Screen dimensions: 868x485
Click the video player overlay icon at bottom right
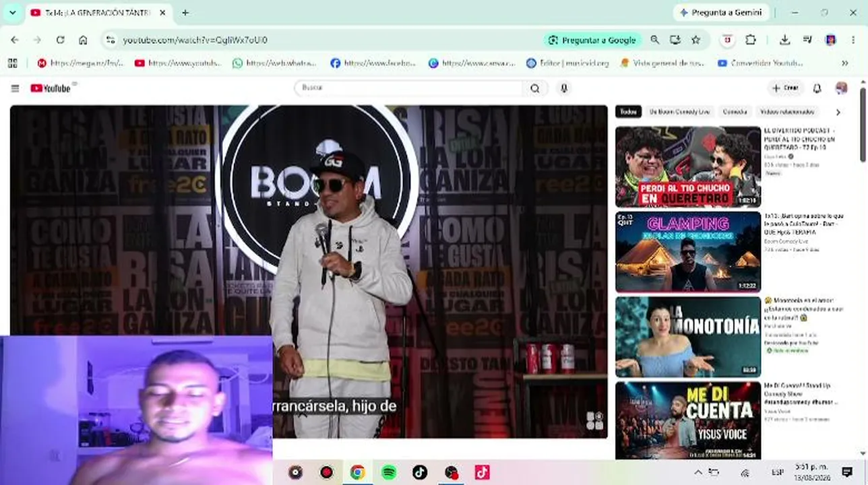click(594, 421)
